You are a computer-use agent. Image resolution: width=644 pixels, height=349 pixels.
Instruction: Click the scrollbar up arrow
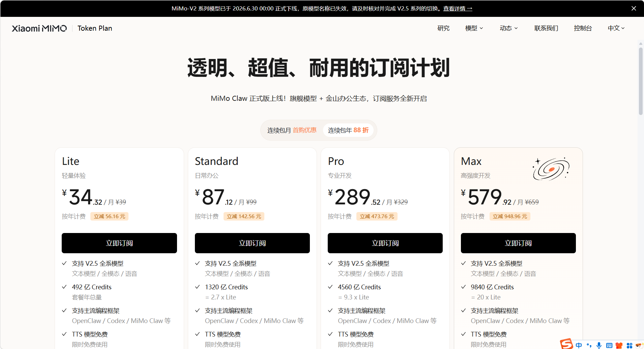tap(641, 44)
